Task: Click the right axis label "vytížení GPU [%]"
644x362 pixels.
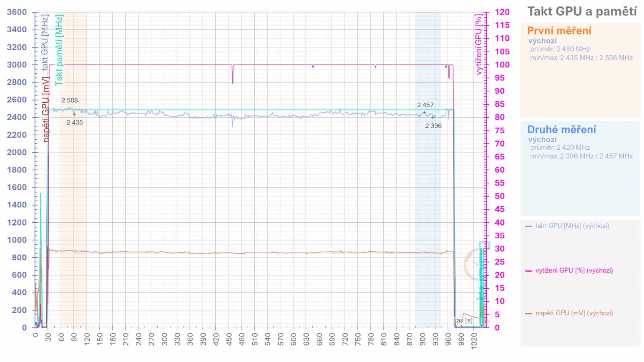Action: (x=478, y=45)
